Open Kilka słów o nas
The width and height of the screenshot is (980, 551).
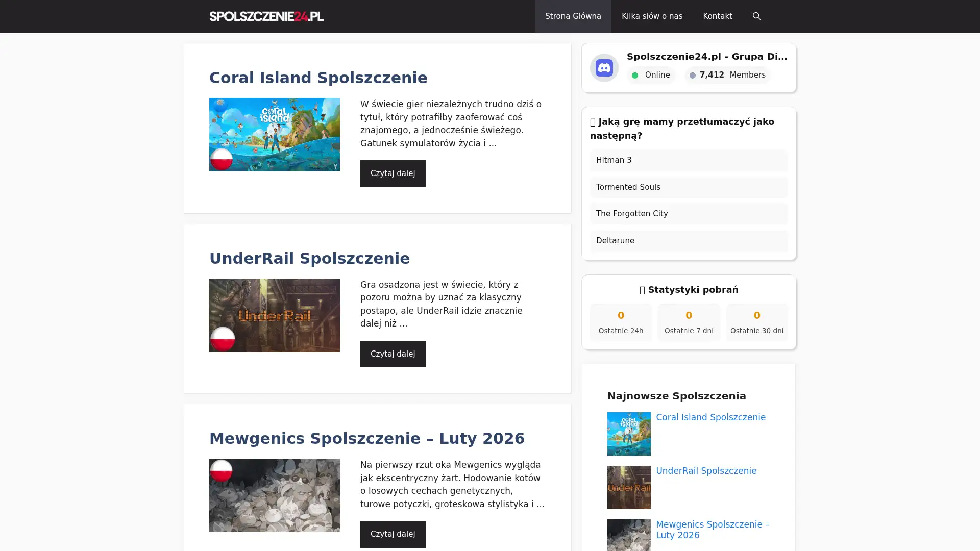click(x=651, y=16)
